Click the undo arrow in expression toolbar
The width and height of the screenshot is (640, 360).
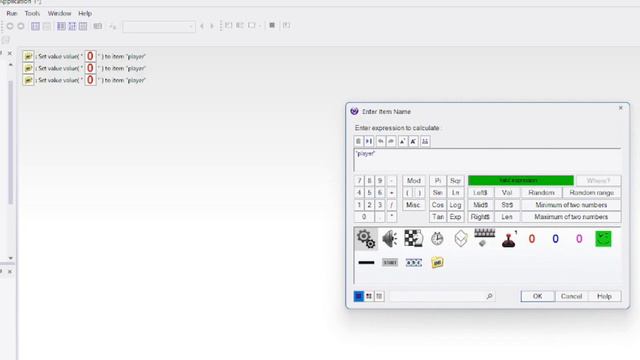click(380, 141)
